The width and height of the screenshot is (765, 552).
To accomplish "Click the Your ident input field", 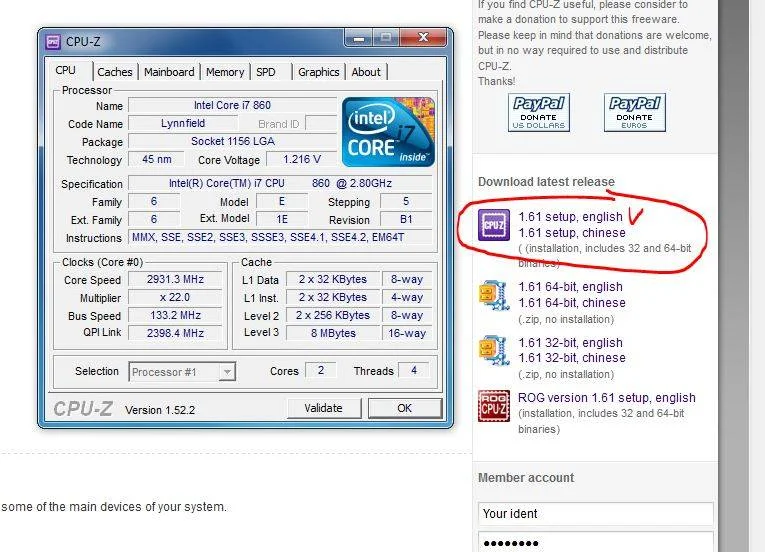I will (596, 513).
